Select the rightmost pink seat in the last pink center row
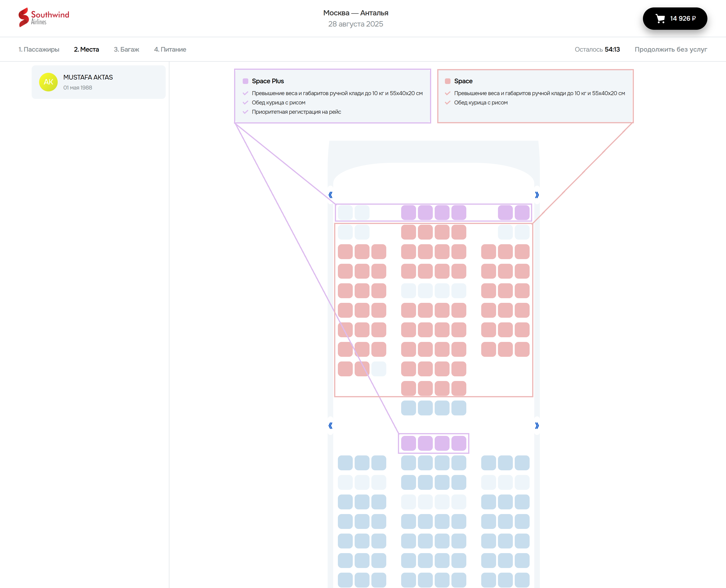 pos(459,388)
